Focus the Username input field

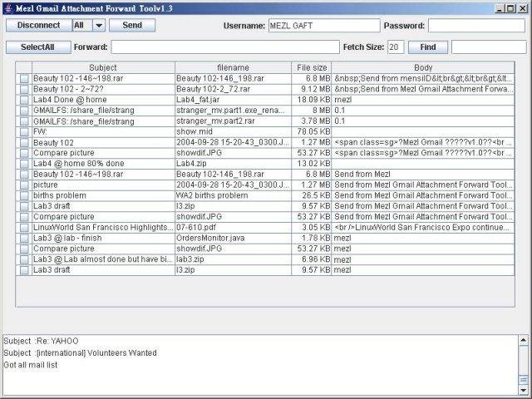pyautogui.click(x=324, y=26)
